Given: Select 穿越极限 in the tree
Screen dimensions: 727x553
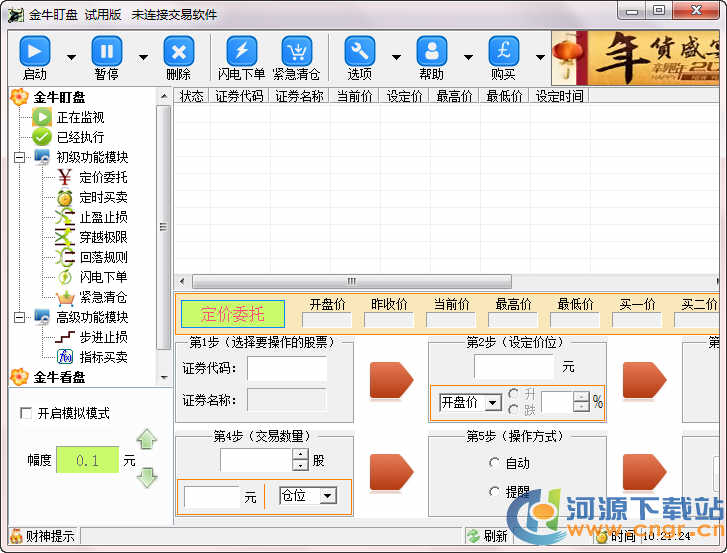Looking at the screenshot, I should pyautogui.click(x=103, y=237).
